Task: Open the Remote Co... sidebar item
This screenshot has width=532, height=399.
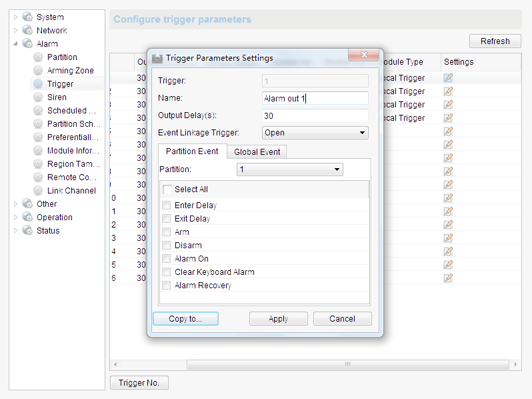Action: tap(71, 177)
